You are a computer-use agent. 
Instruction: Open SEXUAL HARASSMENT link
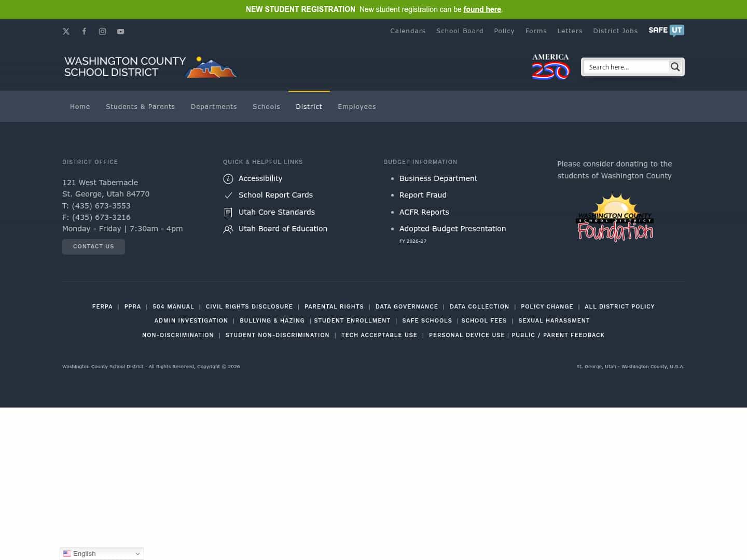pos(554,321)
